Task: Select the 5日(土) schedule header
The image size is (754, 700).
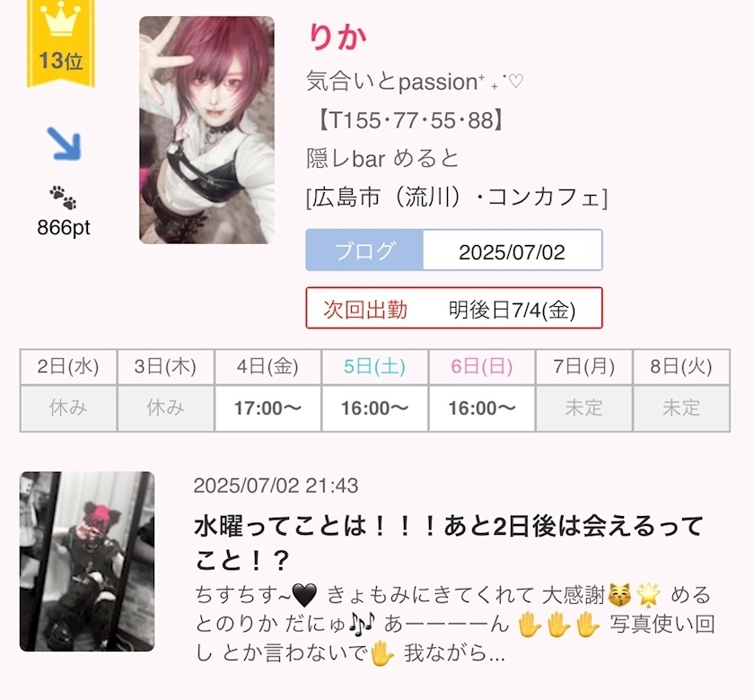Action: point(374,367)
